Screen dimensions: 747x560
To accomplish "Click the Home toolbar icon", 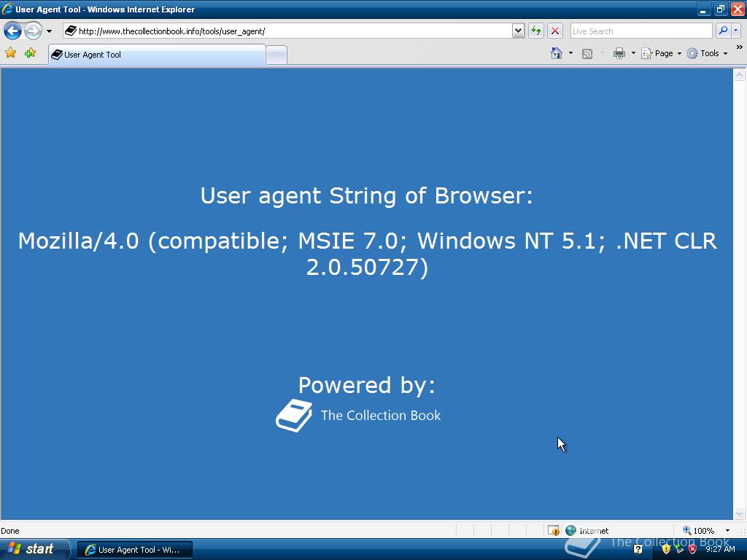I will 557,53.
